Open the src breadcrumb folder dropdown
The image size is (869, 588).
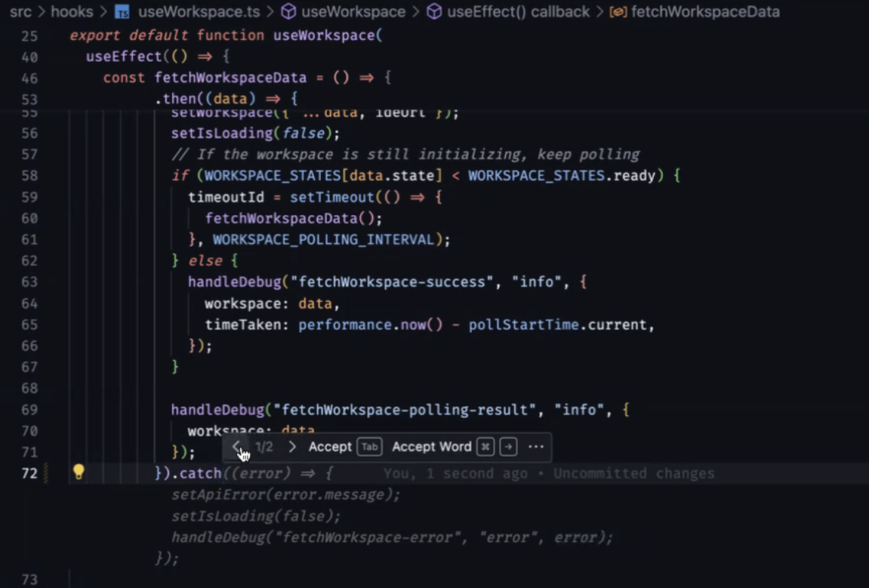(x=20, y=12)
